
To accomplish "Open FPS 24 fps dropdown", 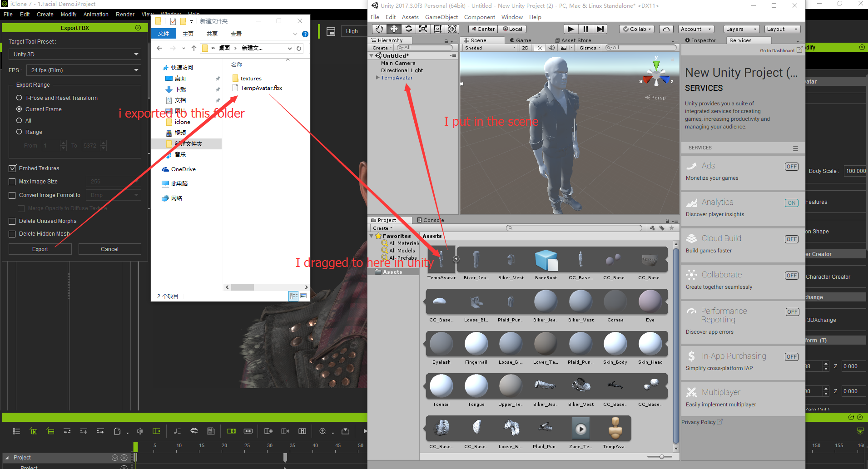I will [x=84, y=70].
